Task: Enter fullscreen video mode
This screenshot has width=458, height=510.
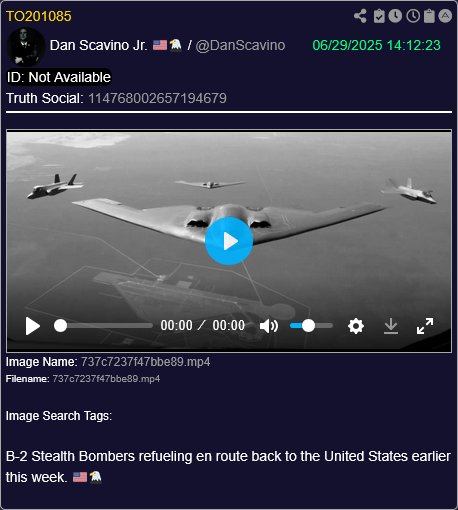Action: coord(425,326)
